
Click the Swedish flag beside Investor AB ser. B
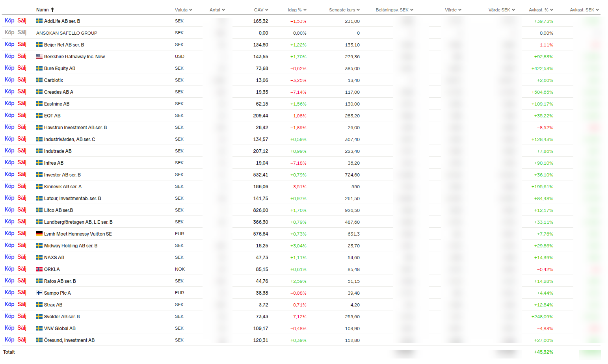(x=39, y=175)
